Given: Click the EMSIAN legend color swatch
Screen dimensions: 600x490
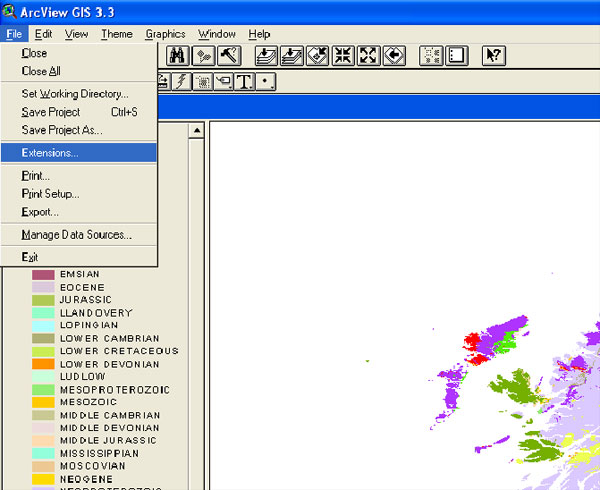Looking at the screenshot, I should [x=43, y=275].
